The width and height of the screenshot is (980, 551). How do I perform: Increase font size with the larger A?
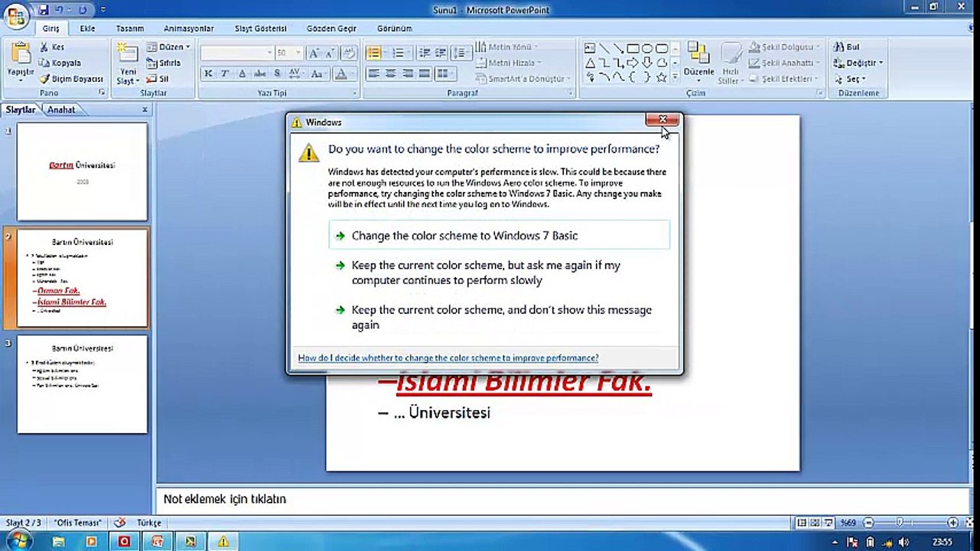tap(314, 53)
